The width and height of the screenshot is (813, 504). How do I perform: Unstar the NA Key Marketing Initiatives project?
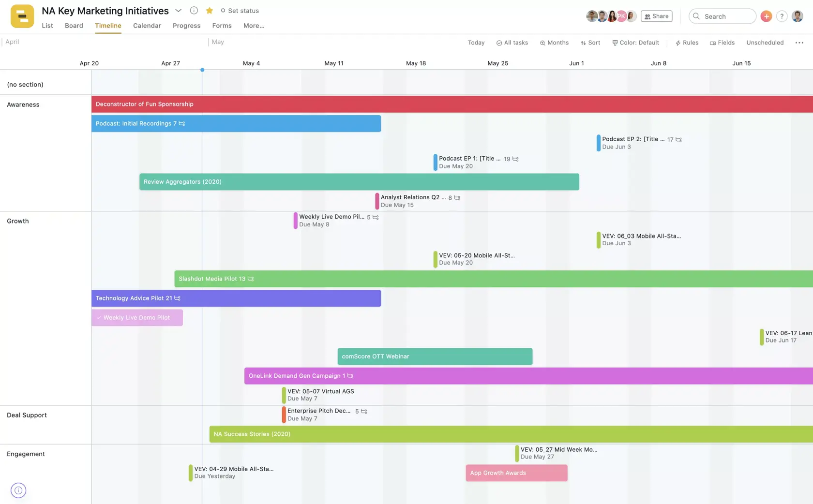209,10
